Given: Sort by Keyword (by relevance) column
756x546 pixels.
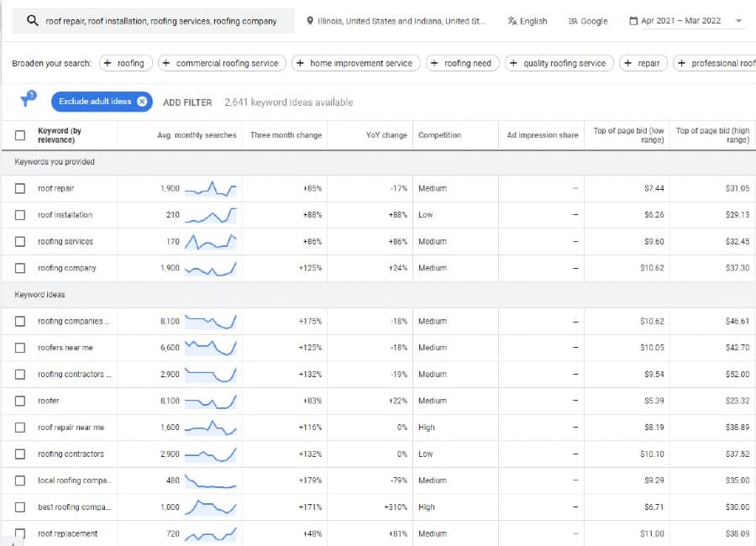Looking at the screenshot, I should click(x=60, y=135).
